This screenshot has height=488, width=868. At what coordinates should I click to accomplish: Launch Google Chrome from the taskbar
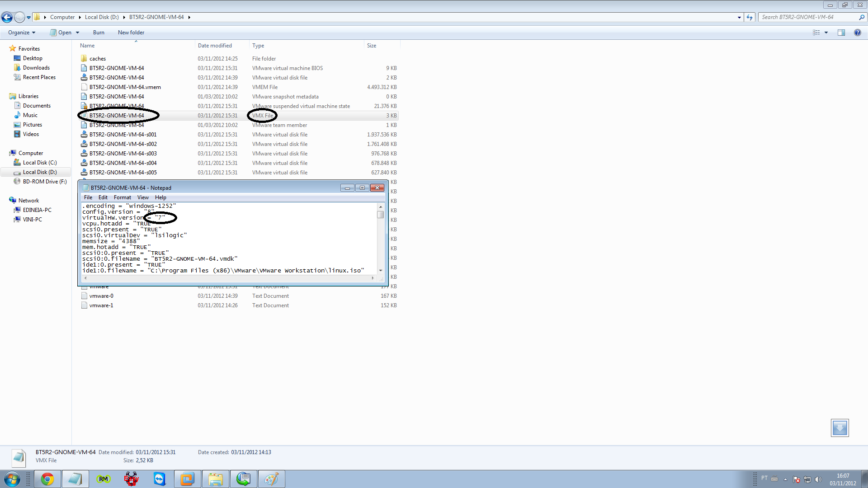click(x=47, y=479)
